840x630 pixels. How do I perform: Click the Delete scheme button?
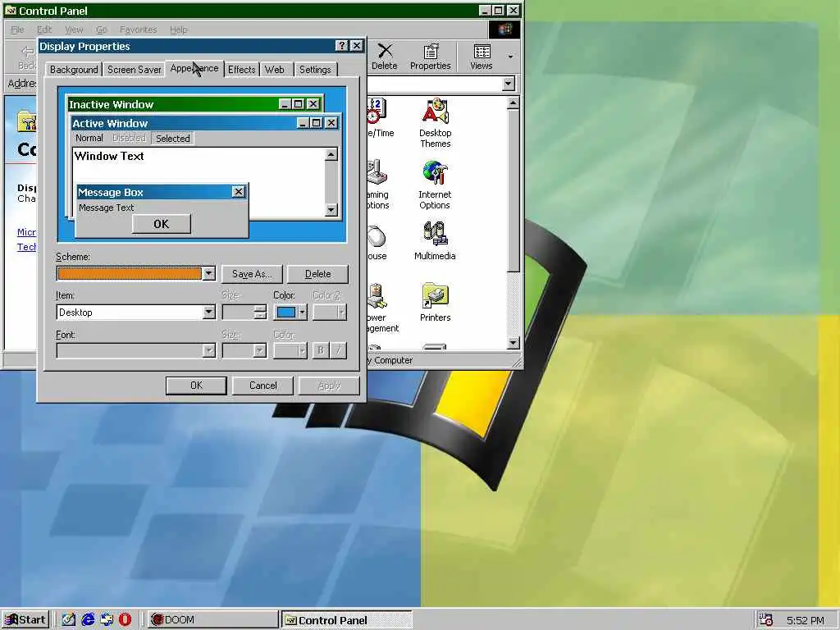click(317, 274)
